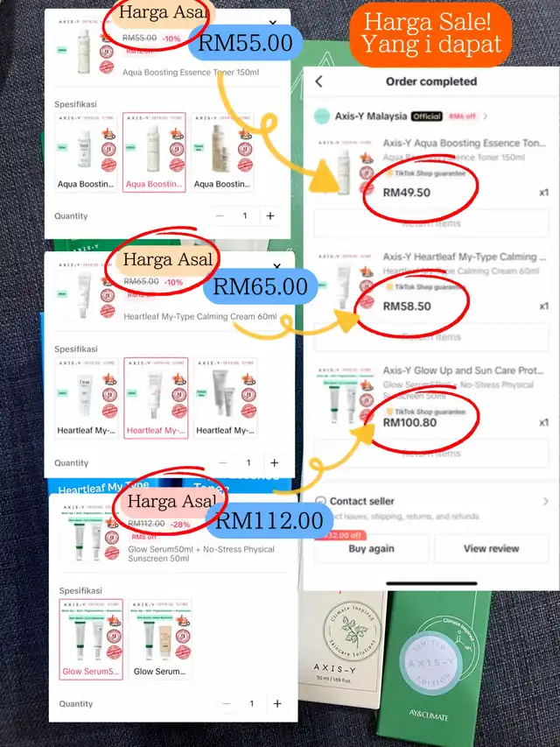
Task: Select the third Heartleaf My-Type variant
Action: 225,398
